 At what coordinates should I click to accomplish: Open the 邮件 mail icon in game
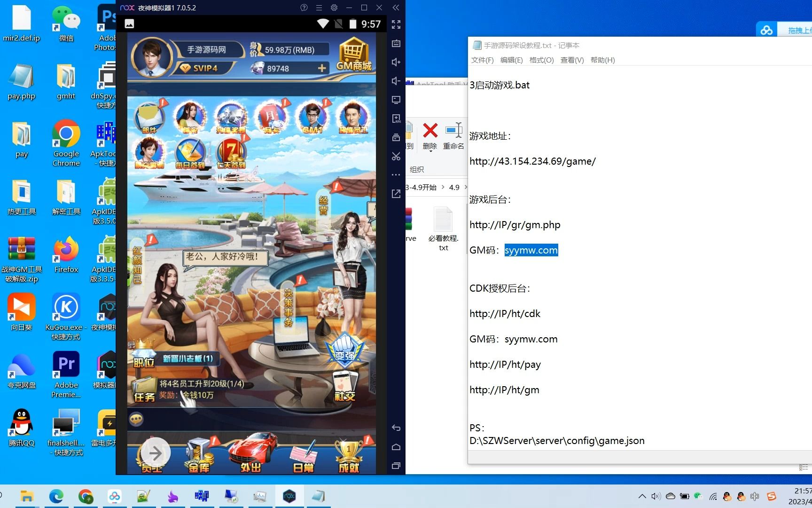(x=149, y=117)
